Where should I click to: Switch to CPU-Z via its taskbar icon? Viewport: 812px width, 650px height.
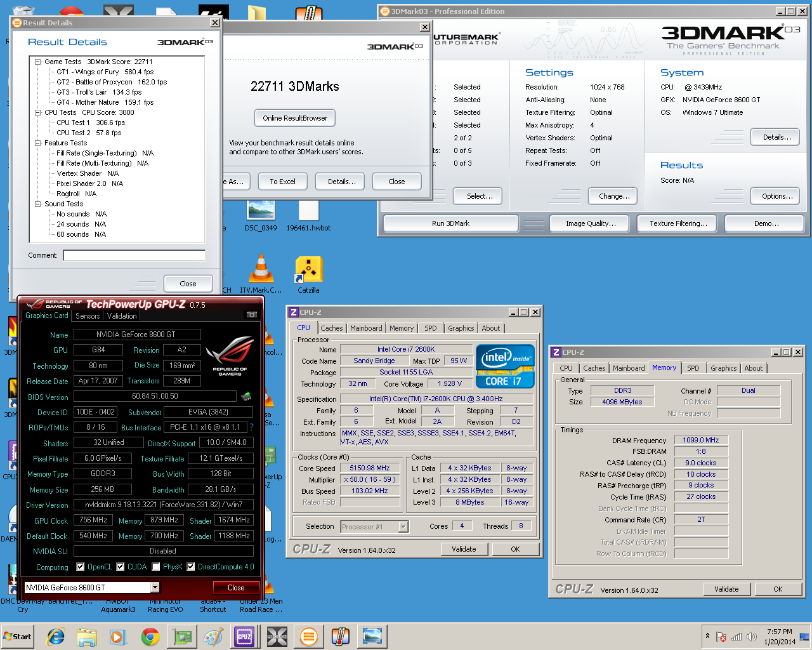tap(244, 636)
